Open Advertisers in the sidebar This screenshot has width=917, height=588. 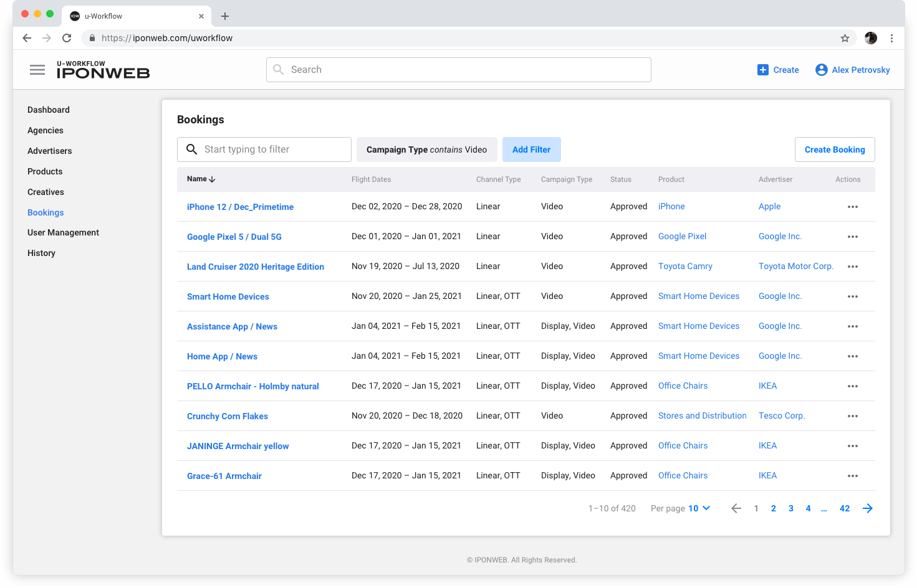[x=50, y=151]
